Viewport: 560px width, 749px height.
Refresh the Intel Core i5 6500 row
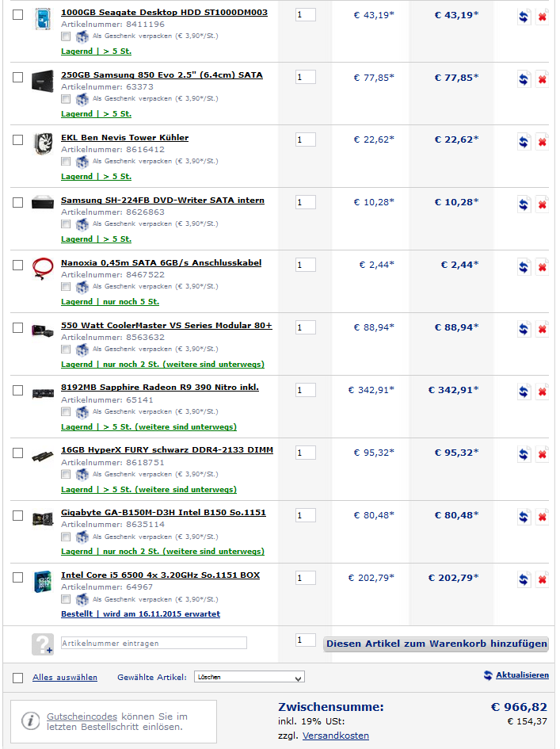click(x=524, y=579)
